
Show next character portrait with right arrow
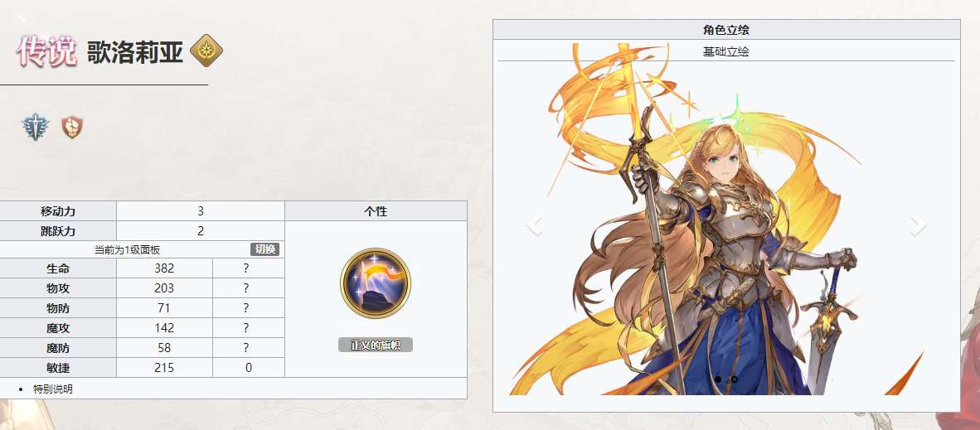919,225
